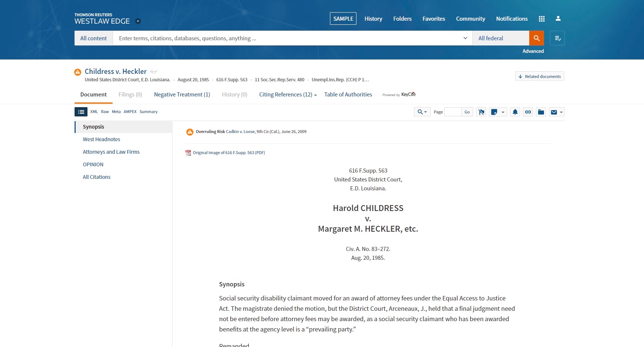This screenshot has width=644, height=347.
Task: Click the Thomson Reuters Westlaw Edge logo
Action: pyautogui.click(x=102, y=19)
